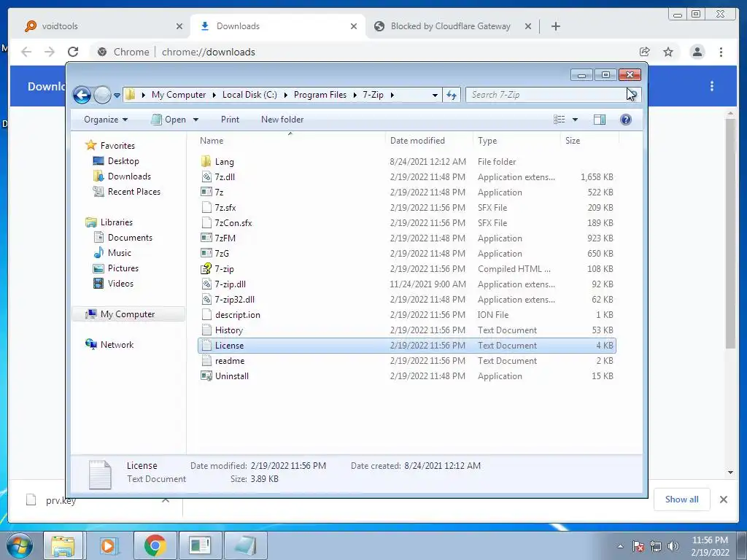Toggle the preview pane icon
Image resolution: width=747 pixels, height=560 pixels.
(x=600, y=120)
